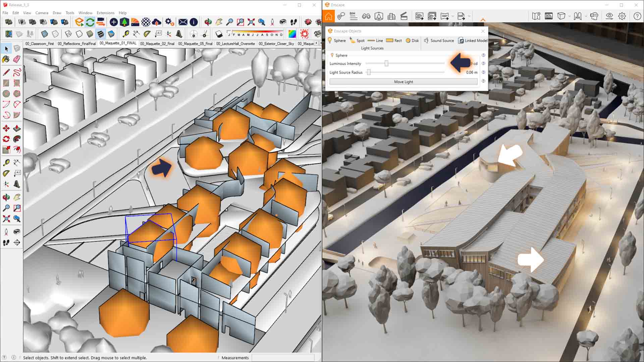644x362 pixels.
Task: Choose the pink Eraser tool
Action: click(x=17, y=59)
